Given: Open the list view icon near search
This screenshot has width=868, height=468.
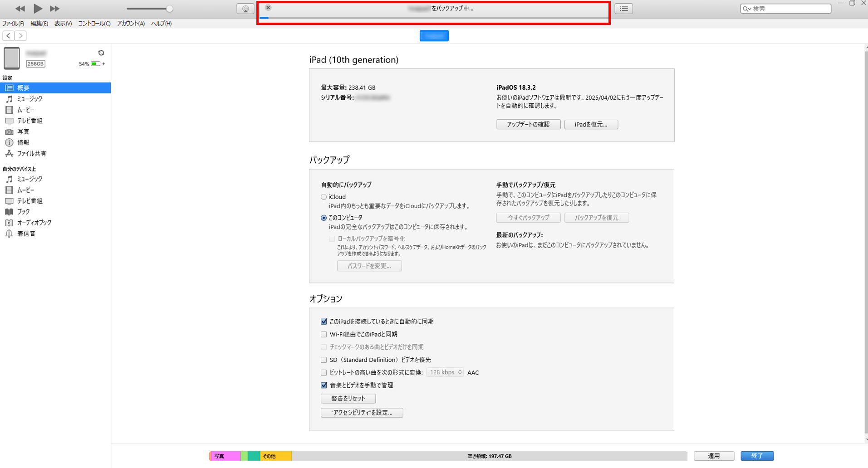Looking at the screenshot, I should (x=623, y=9).
